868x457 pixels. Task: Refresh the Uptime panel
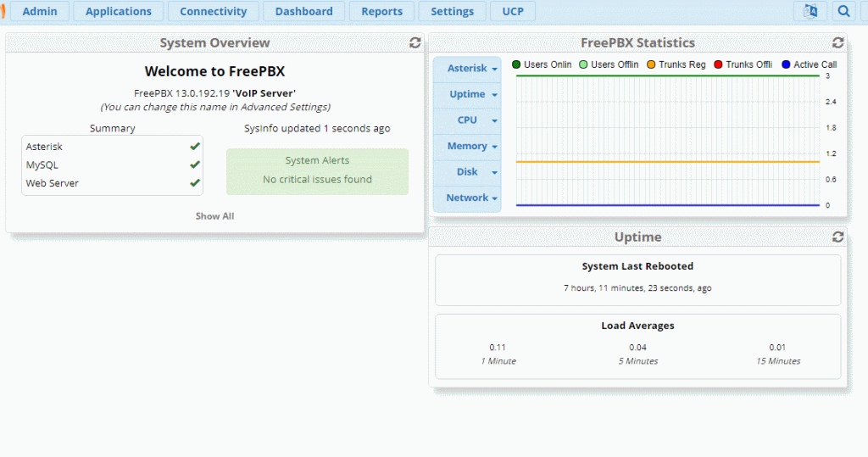click(x=837, y=237)
